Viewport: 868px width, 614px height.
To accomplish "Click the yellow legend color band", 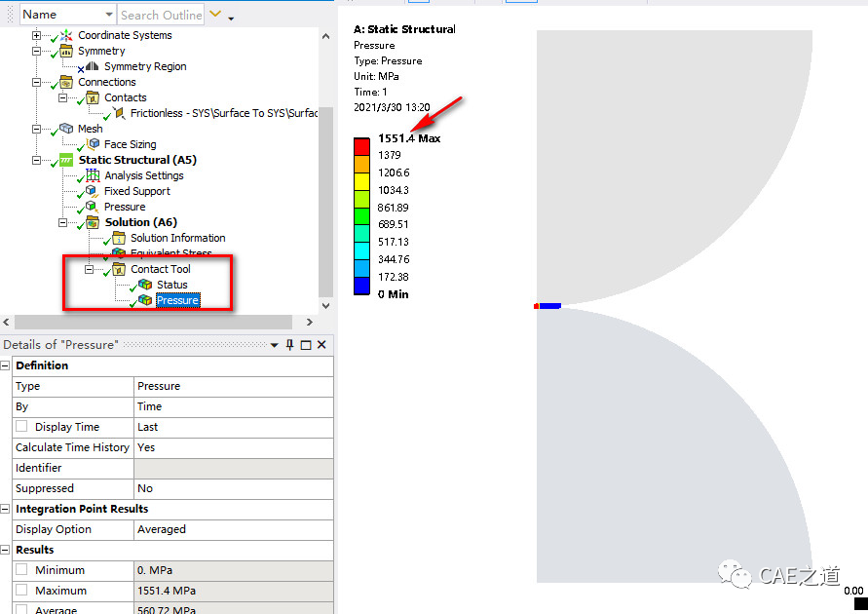I will coord(361,181).
